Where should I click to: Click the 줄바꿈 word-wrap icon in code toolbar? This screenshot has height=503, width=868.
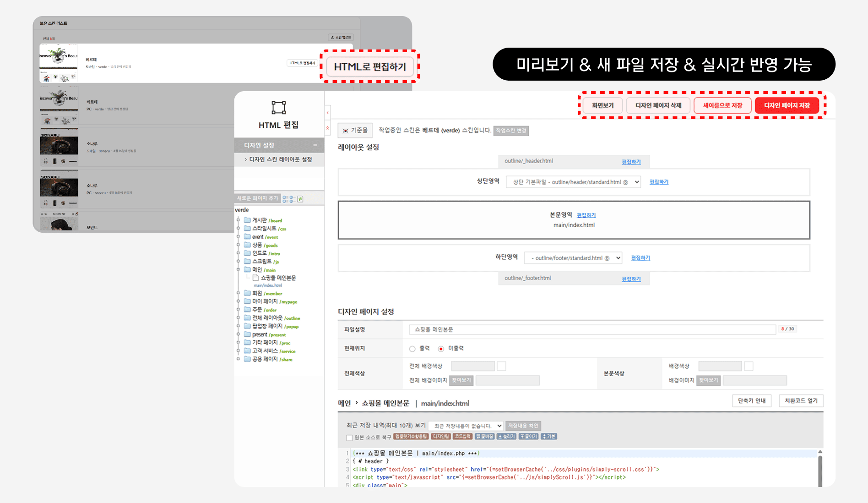pos(484,436)
